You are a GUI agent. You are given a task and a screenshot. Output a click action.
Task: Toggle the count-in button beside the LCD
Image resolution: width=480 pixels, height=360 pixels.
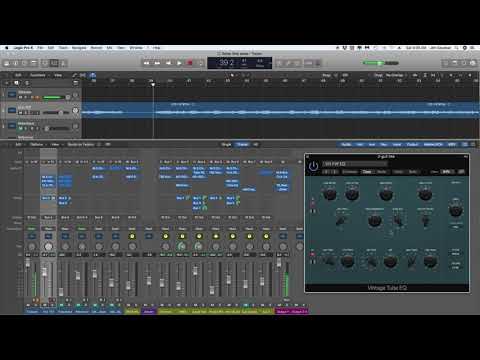309,63
